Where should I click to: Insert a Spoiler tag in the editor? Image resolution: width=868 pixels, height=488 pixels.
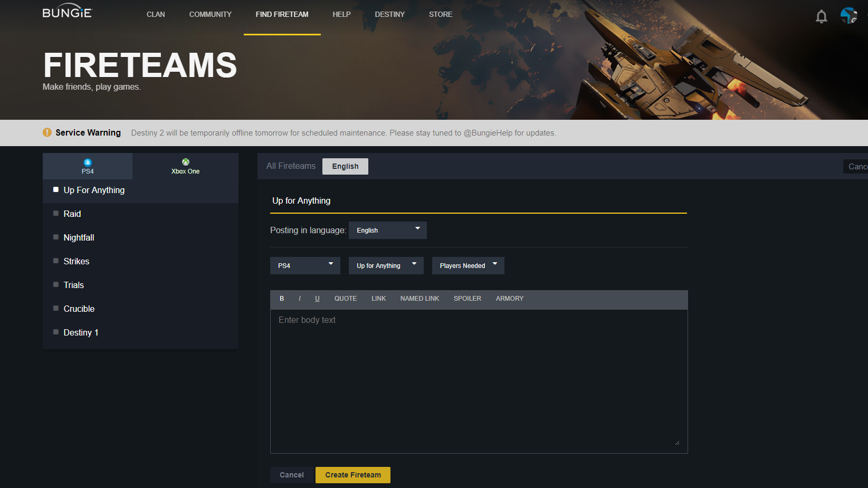(467, 299)
